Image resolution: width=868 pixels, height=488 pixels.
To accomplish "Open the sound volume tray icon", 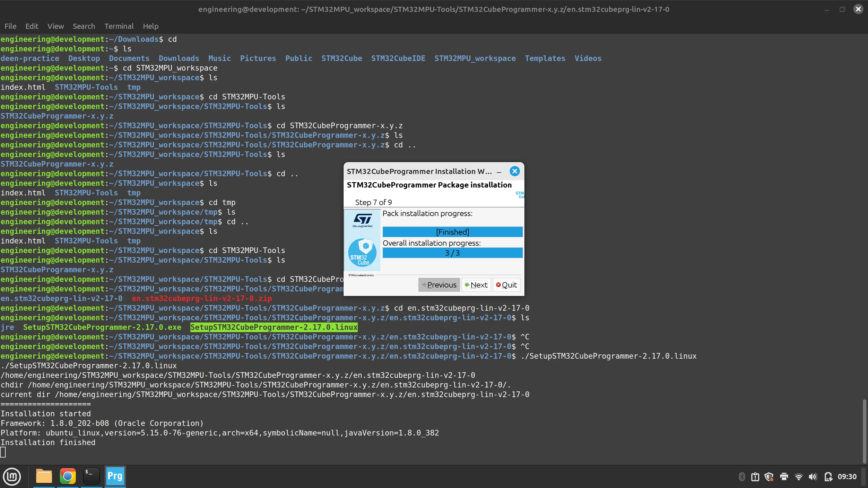I will coord(813,476).
